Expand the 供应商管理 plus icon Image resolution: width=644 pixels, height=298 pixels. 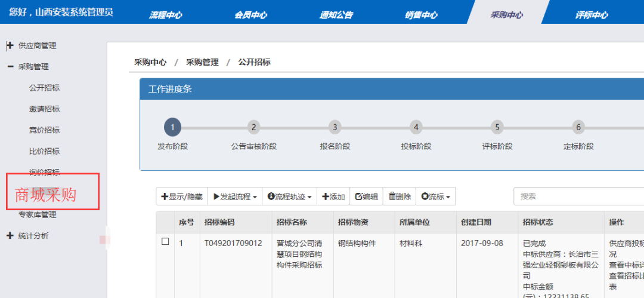[10, 46]
